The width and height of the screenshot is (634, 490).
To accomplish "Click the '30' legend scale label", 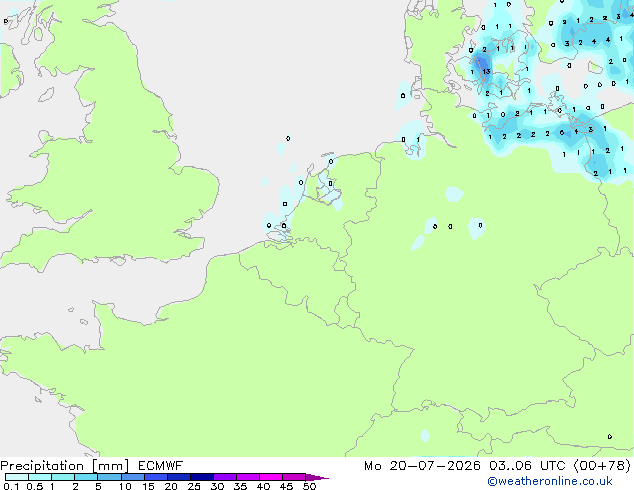I will [x=217, y=486].
